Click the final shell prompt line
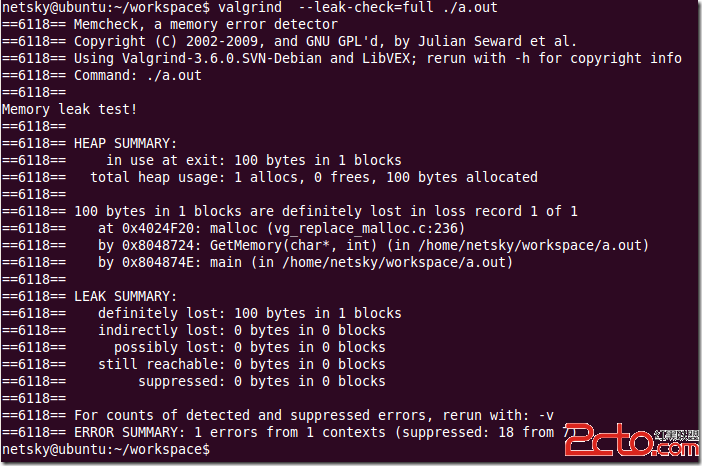The width and height of the screenshot is (702, 466). click(x=106, y=449)
